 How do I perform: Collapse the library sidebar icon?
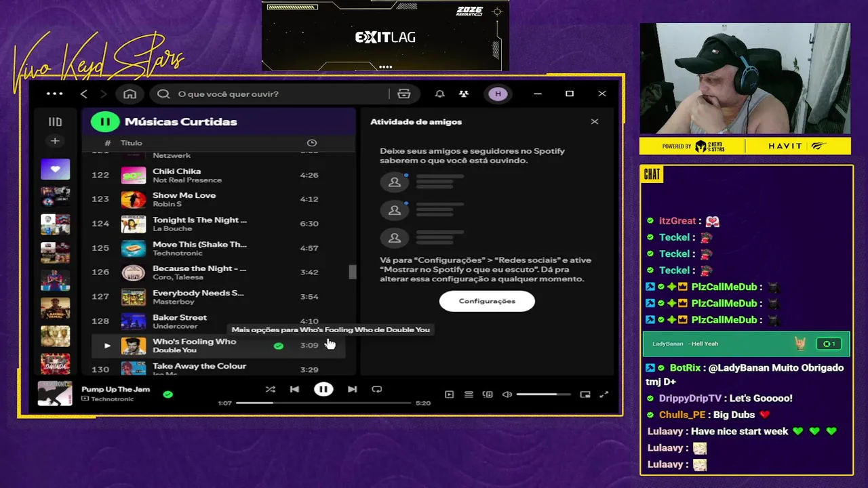[55, 122]
